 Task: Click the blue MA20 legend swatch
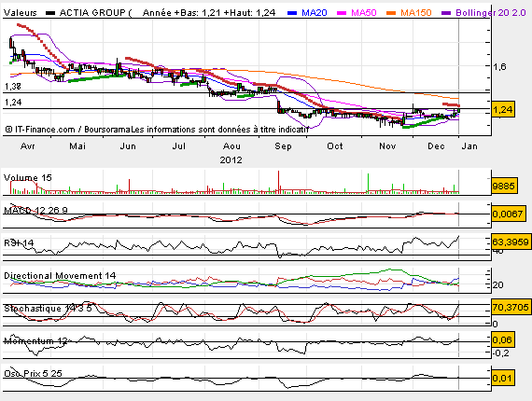[x=292, y=13]
